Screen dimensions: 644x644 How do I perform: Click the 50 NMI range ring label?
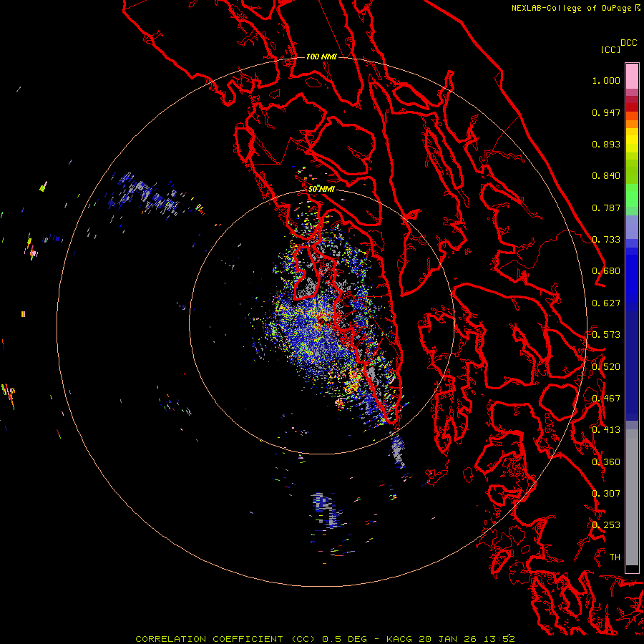tap(321, 190)
